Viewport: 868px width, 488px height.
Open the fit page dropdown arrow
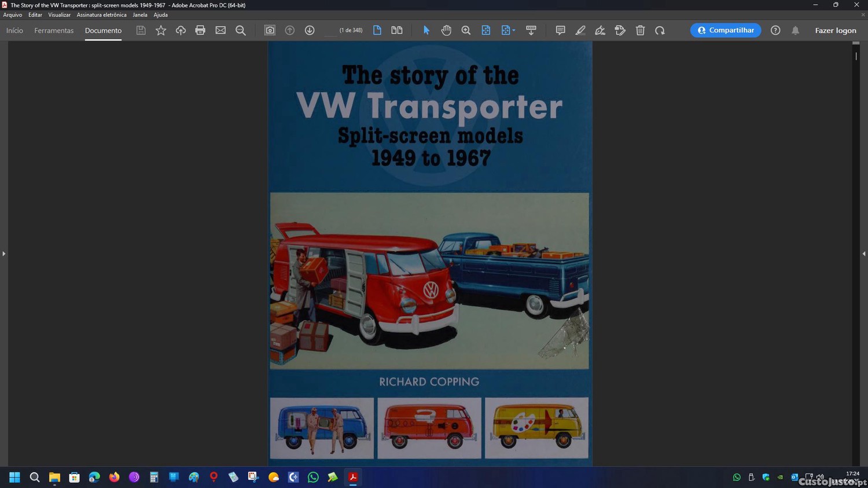tap(514, 30)
